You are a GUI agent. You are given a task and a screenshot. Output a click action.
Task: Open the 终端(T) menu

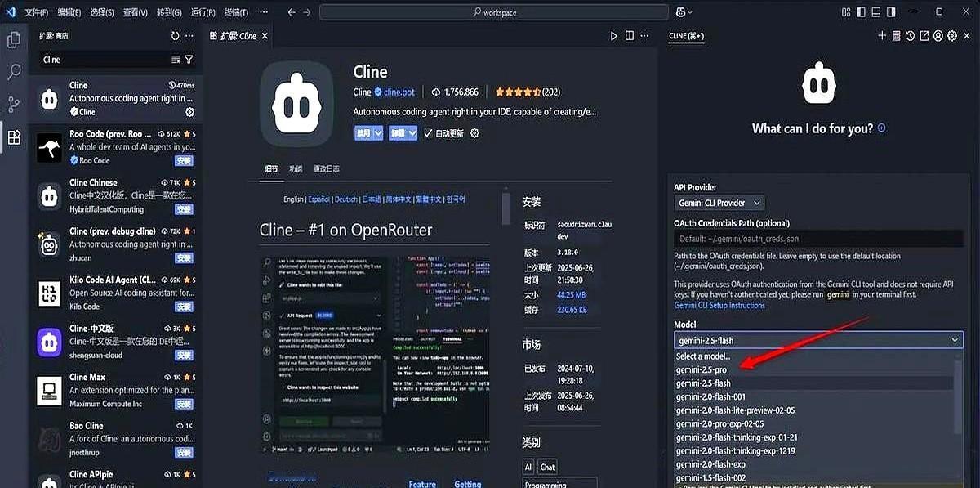236,12
